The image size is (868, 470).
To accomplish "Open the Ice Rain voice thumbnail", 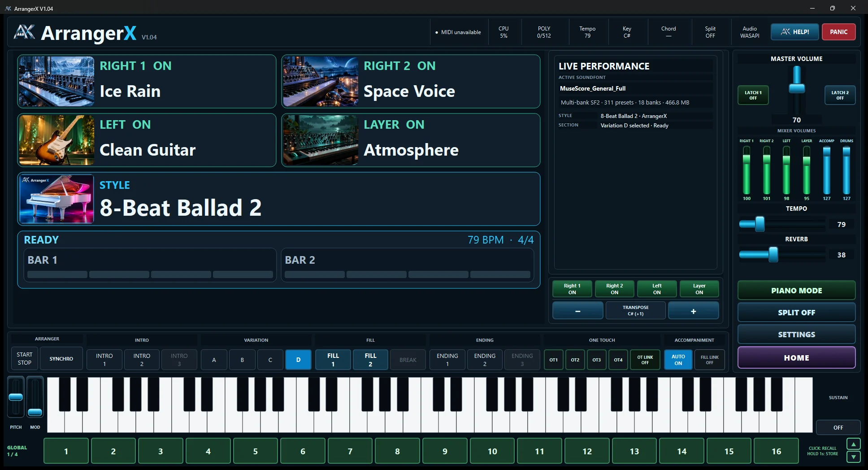I will [56, 81].
